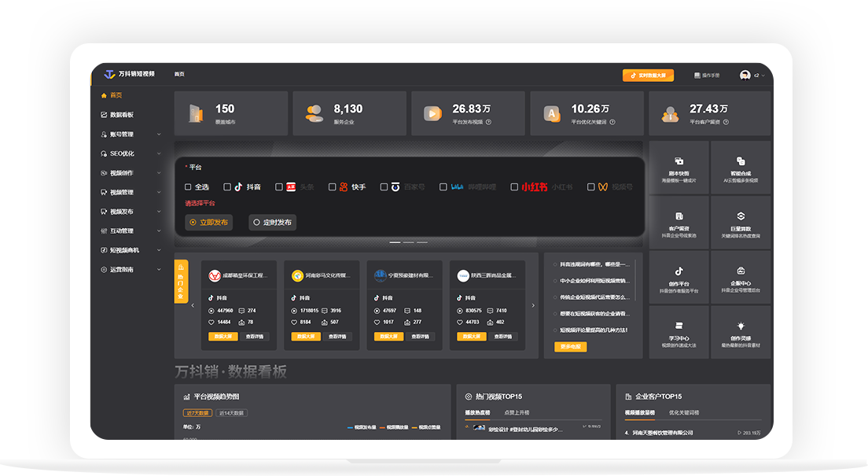Click the 巨量算数 keyword ranking tile
Screen dimensions: 868x476
click(x=740, y=223)
